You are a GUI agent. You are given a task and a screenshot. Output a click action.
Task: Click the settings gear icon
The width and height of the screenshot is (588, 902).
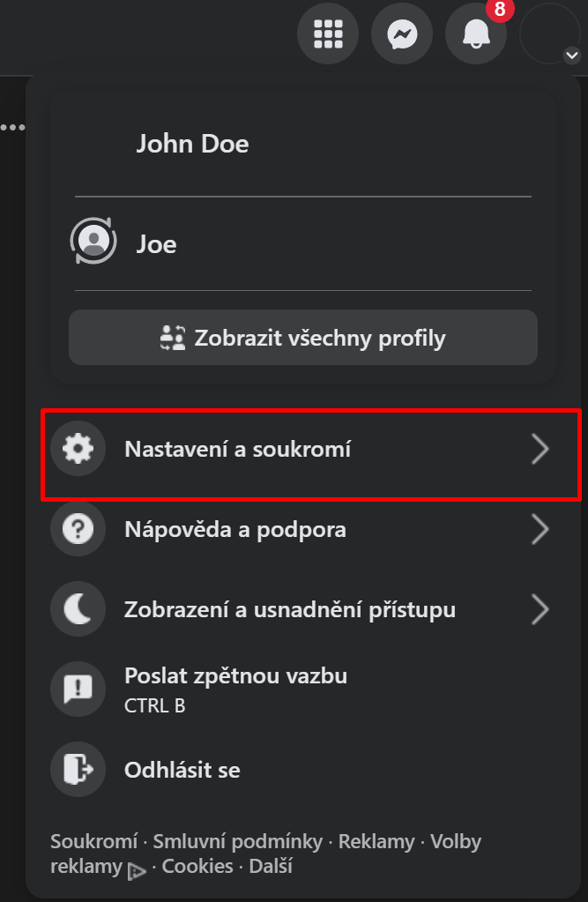pos(78,448)
